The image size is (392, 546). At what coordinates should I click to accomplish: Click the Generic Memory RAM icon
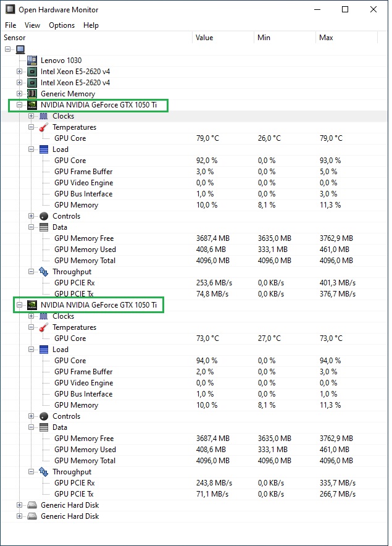click(x=32, y=94)
